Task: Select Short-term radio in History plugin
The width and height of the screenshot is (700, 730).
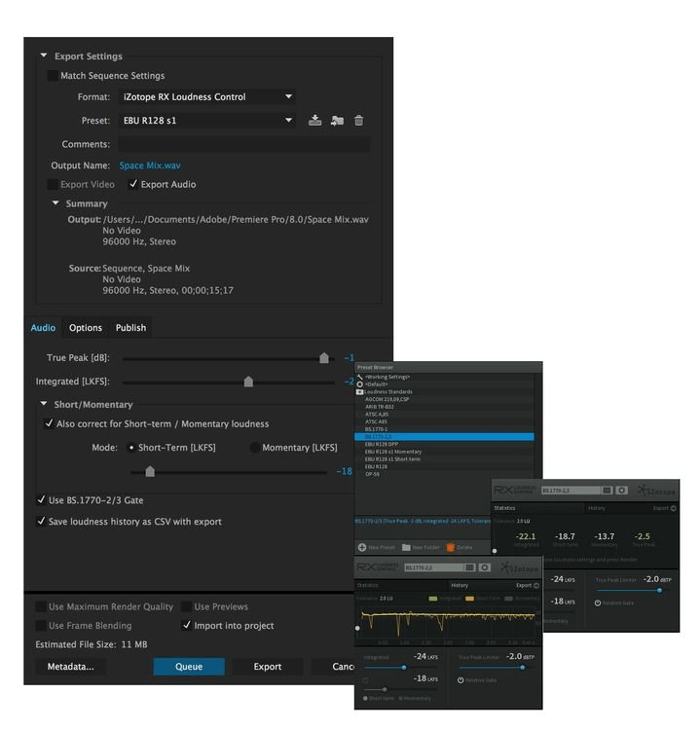Action: pyautogui.click(x=366, y=698)
